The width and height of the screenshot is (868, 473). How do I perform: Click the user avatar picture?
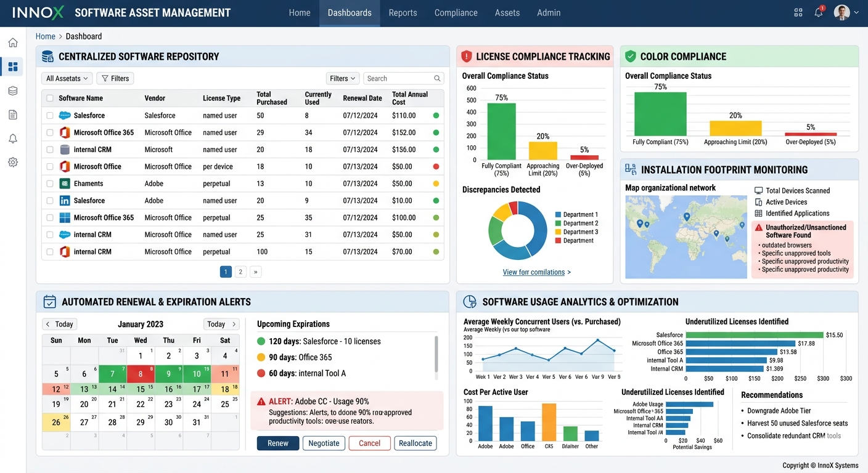pos(841,12)
